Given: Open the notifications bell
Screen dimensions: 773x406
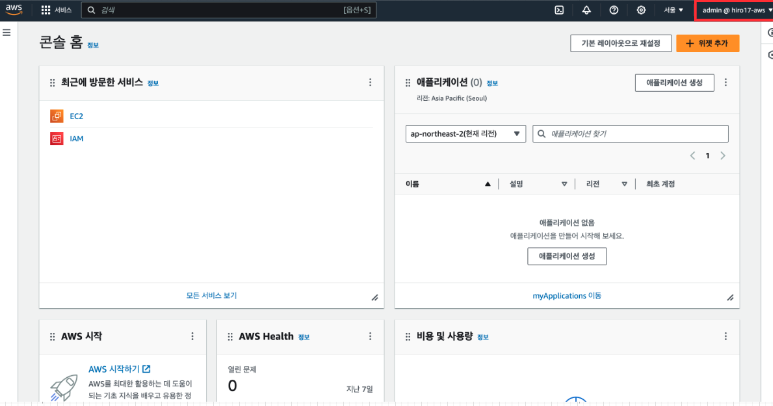Looking at the screenshot, I should point(586,10).
